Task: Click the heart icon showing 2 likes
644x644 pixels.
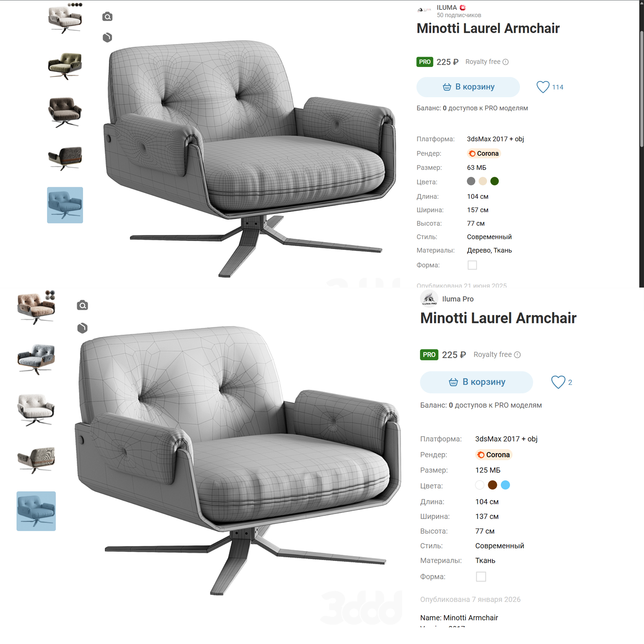Action: pos(558,382)
